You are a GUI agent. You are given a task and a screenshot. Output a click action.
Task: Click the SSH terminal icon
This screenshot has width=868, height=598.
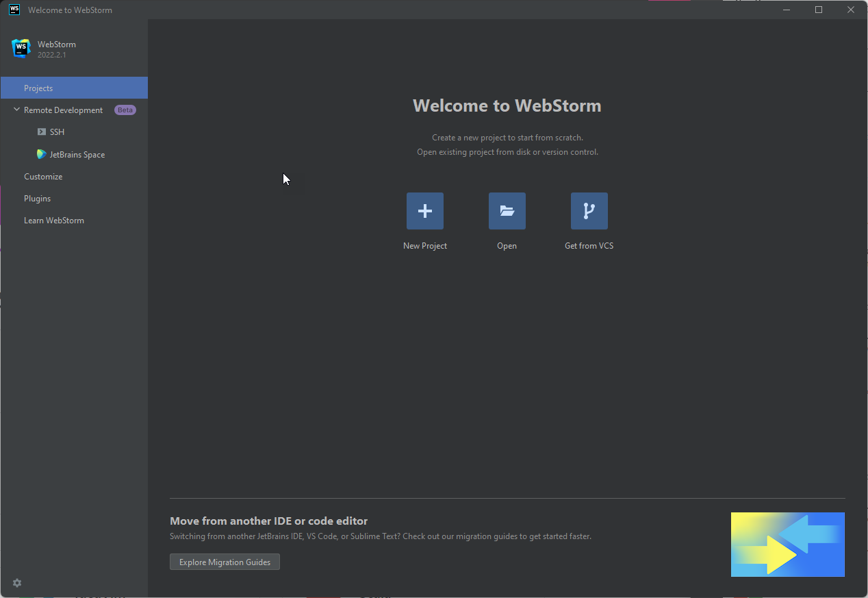click(42, 132)
